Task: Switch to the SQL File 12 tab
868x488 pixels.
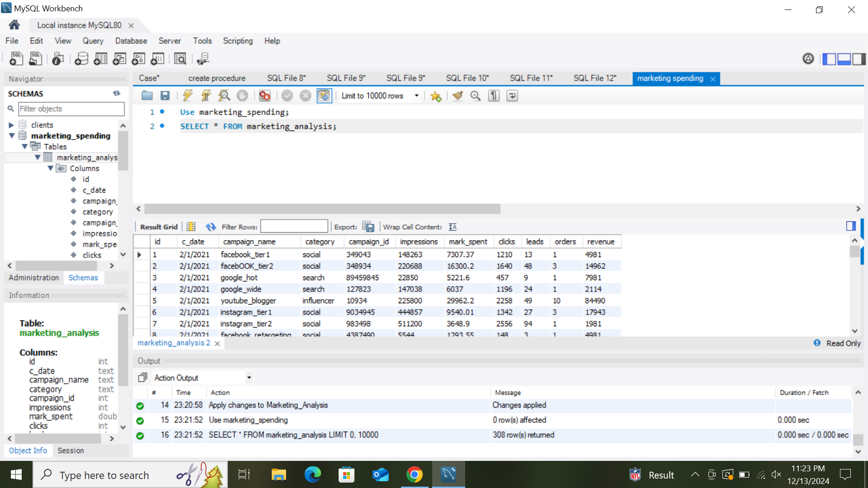Action: [595, 78]
